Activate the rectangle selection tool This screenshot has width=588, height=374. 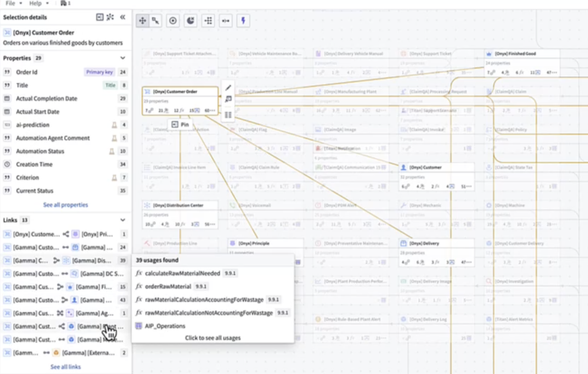tap(156, 21)
